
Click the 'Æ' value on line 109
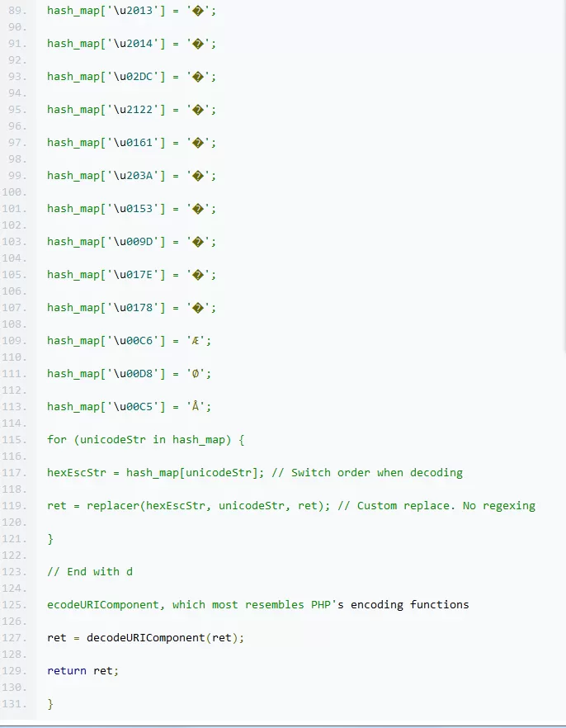coord(196,341)
